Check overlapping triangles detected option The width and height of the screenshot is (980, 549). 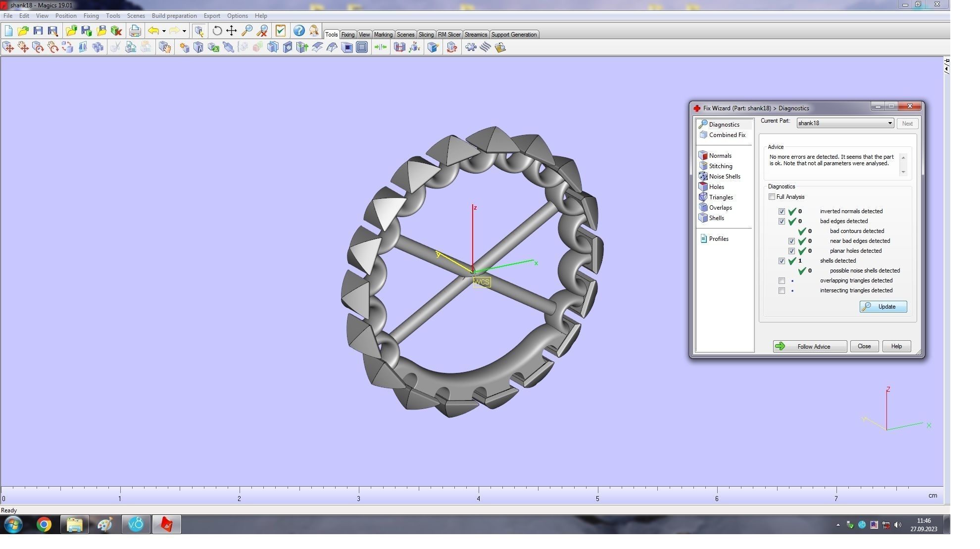tap(782, 280)
